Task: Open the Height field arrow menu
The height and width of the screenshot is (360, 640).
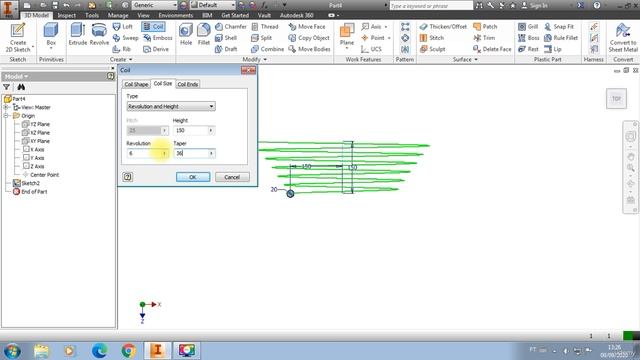Action: click(x=211, y=131)
